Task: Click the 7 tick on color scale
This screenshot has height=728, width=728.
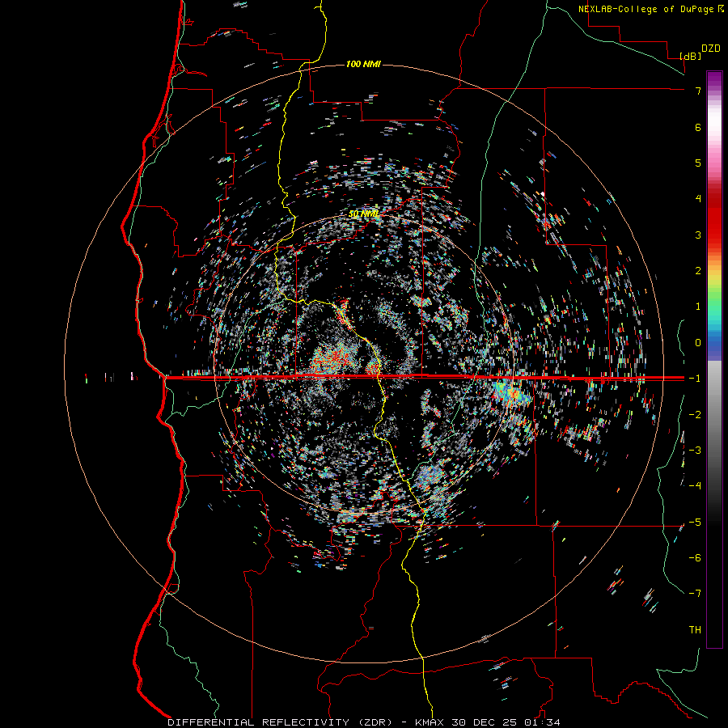Action: click(x=698, y=91)
